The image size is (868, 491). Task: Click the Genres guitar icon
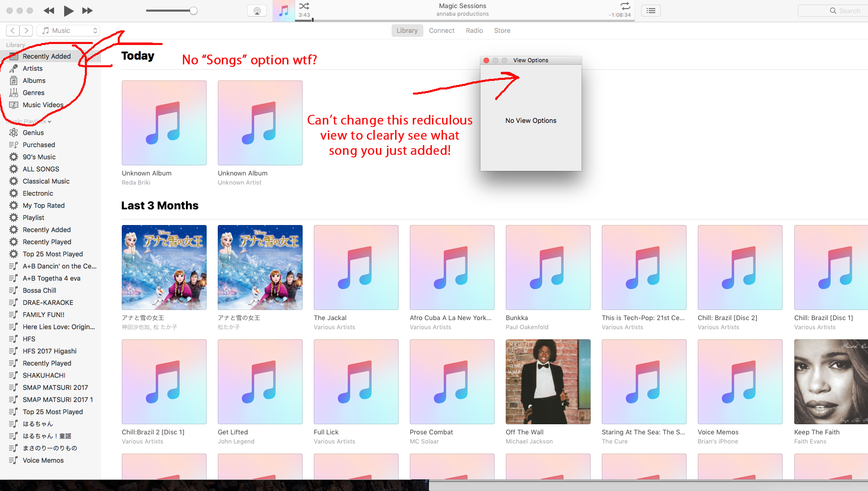click(14, 93)
